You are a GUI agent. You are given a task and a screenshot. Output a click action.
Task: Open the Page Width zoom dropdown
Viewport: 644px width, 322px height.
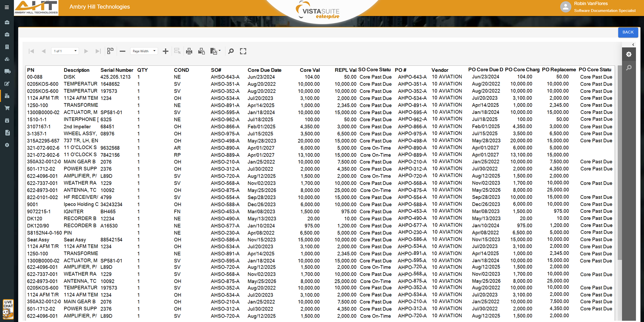click(x=144, y=51)
